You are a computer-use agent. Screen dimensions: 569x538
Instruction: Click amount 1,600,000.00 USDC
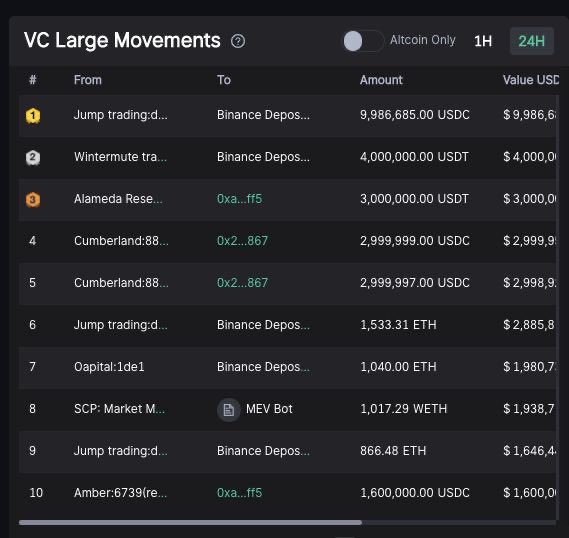[415, 493]
